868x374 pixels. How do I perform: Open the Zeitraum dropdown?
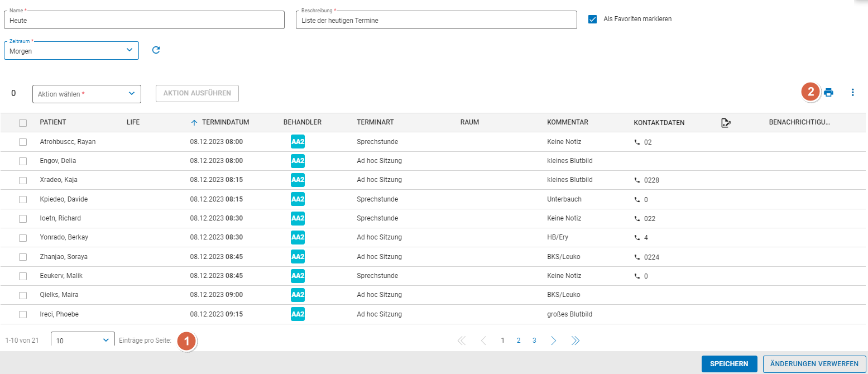pyautogui.click(x=71, y=50)
